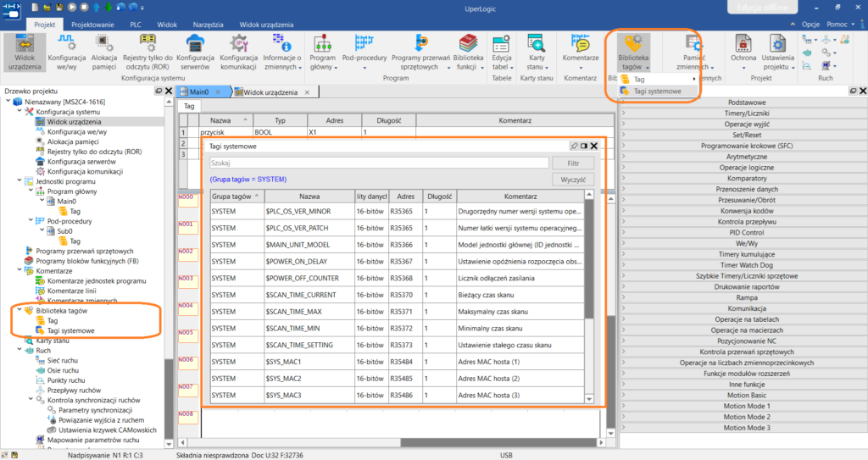Click the Stop icon in quick toolbar

tap(84, 8)
